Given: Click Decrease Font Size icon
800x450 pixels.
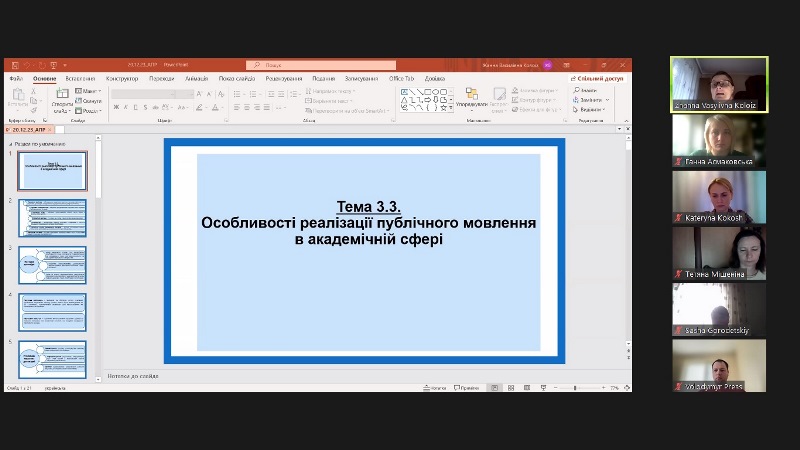Looking at the screenshot, I should coord(209,94).
